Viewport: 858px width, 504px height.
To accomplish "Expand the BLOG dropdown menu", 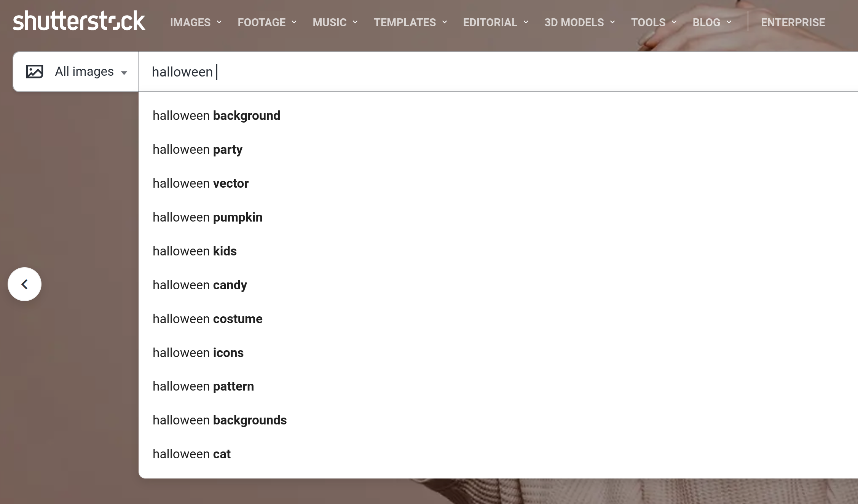I will 729,22.
